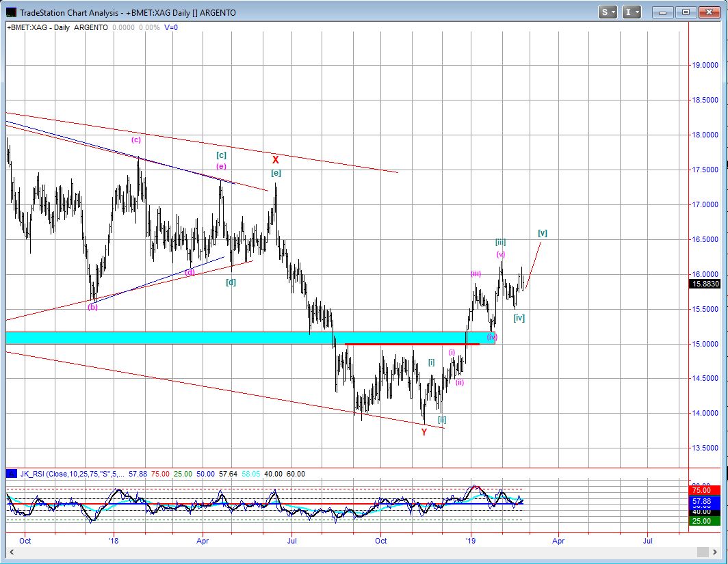Click the teal [v] target label
The width and height of the screenshot is (728, 564).
coord(543,233)
